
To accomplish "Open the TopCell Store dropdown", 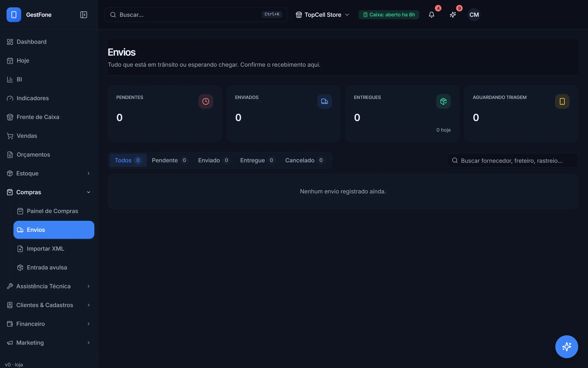I will pyautogui.click(x=322, y=15).
